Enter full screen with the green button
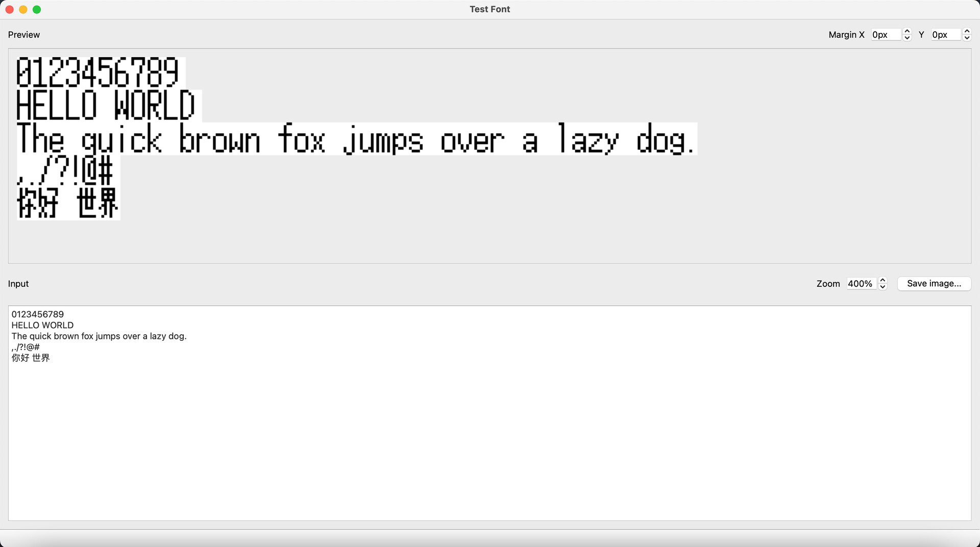 coord(37,9)
